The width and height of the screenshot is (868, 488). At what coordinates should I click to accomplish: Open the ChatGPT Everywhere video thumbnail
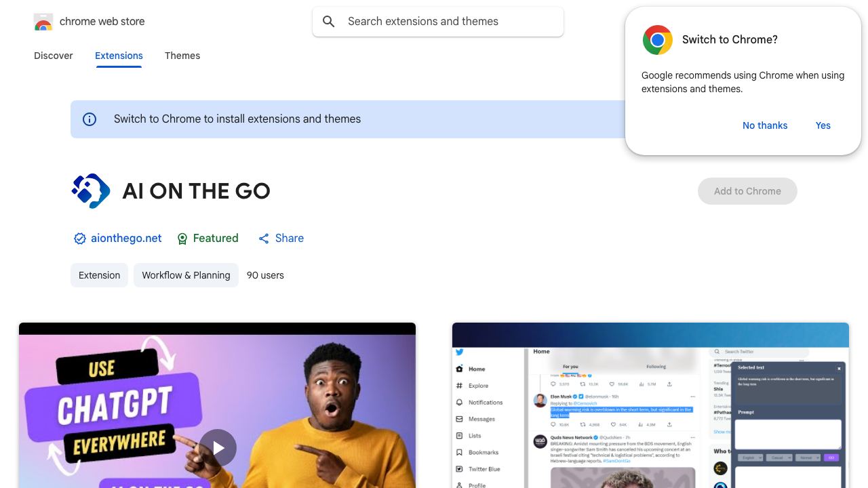217,405
